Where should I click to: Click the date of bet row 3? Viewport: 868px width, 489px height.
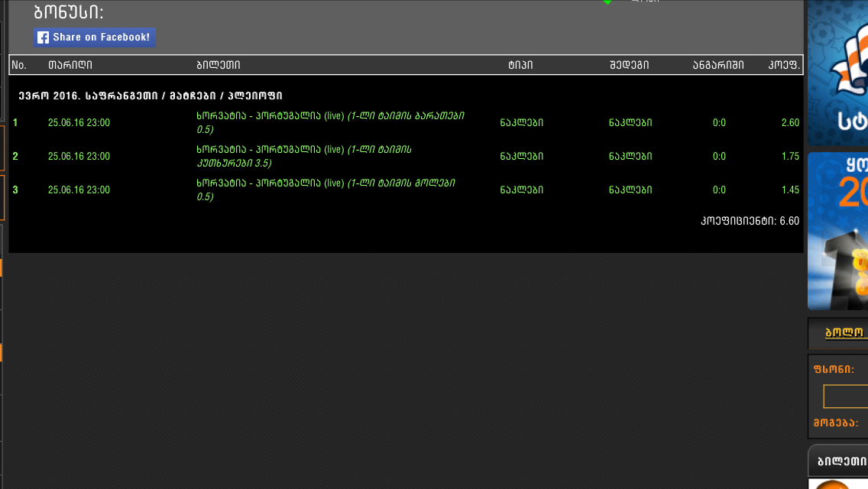79,189
